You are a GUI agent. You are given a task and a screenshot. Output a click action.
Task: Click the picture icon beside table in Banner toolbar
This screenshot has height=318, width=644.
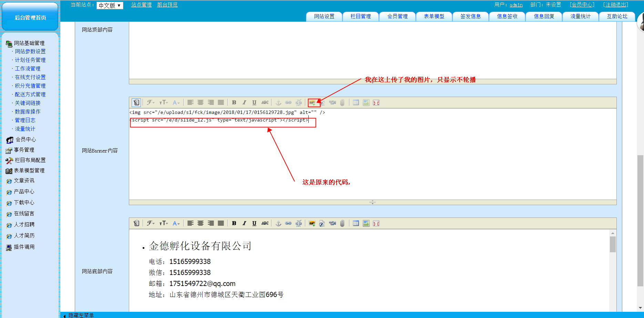[x=366, y=103]
